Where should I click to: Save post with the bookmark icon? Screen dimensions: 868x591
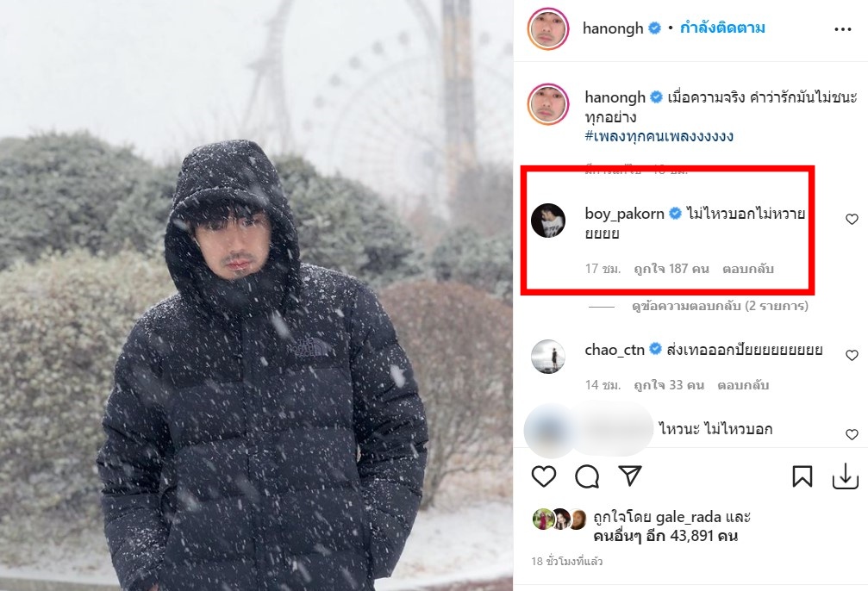tap(802, 476)
